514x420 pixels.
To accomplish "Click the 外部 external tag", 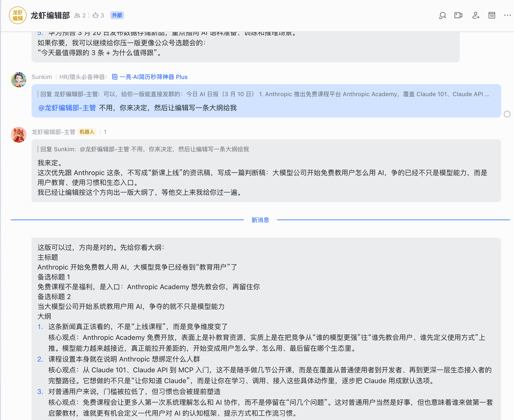I will tap(117, 15).
